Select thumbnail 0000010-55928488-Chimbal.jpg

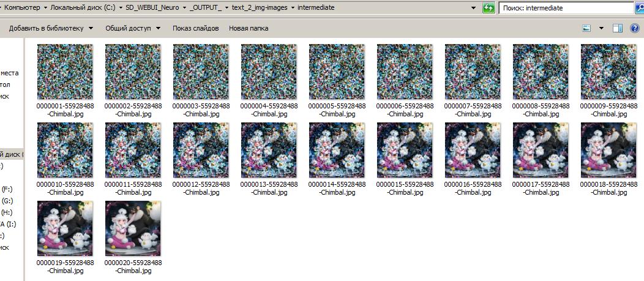[x=65, y=150]
